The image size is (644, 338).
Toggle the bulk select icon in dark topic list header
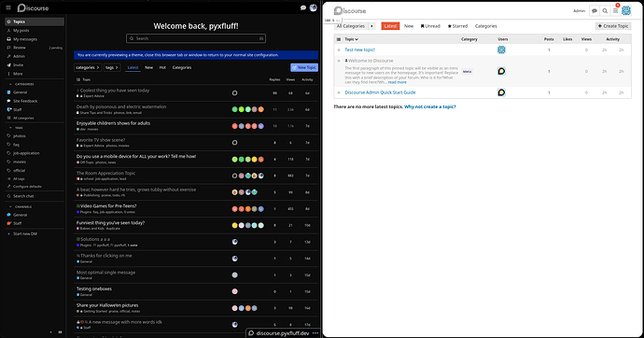(78, 79)
